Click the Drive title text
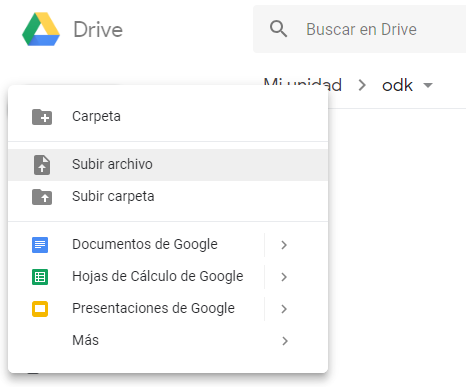 [x=98, y=30]
